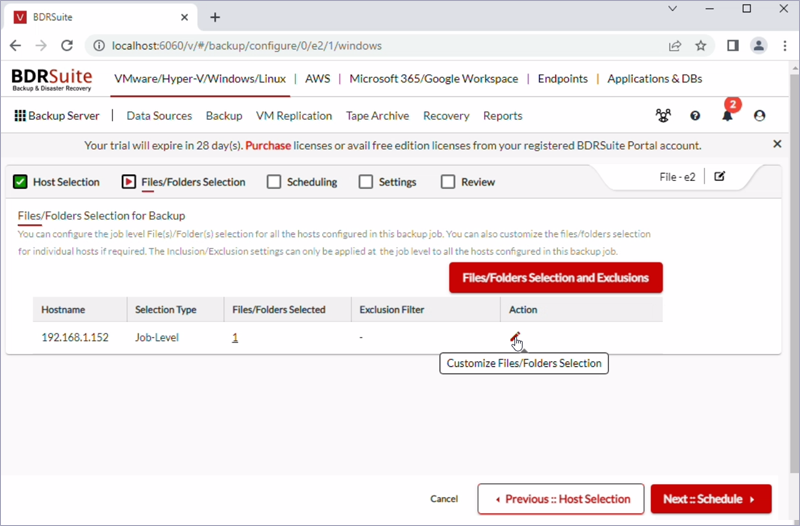
Task: Click the user group management icon
Action: point(663,116)
